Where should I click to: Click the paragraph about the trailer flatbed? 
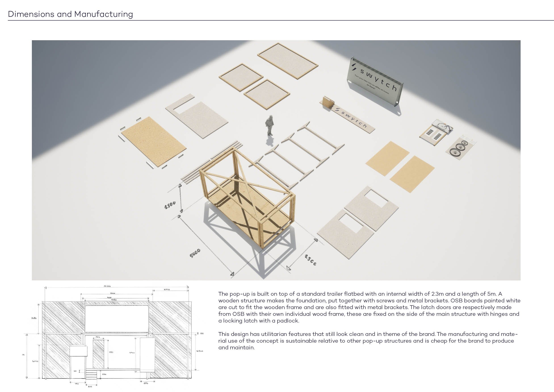[x=369, y=307]
